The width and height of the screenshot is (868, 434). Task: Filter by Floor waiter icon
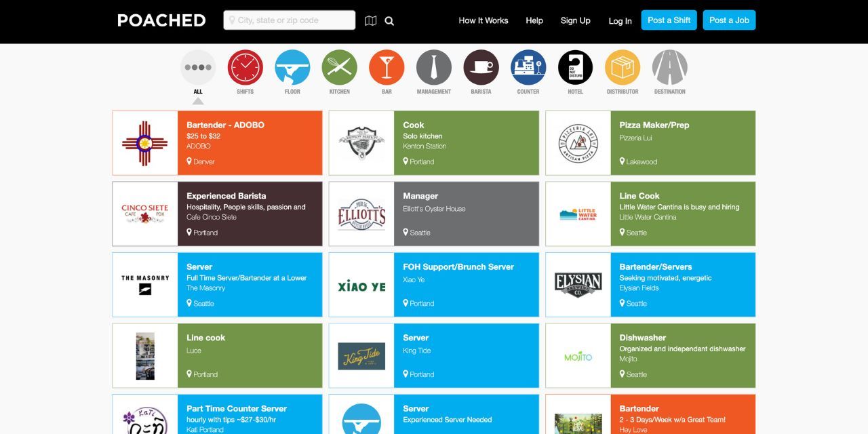[292, 68]
